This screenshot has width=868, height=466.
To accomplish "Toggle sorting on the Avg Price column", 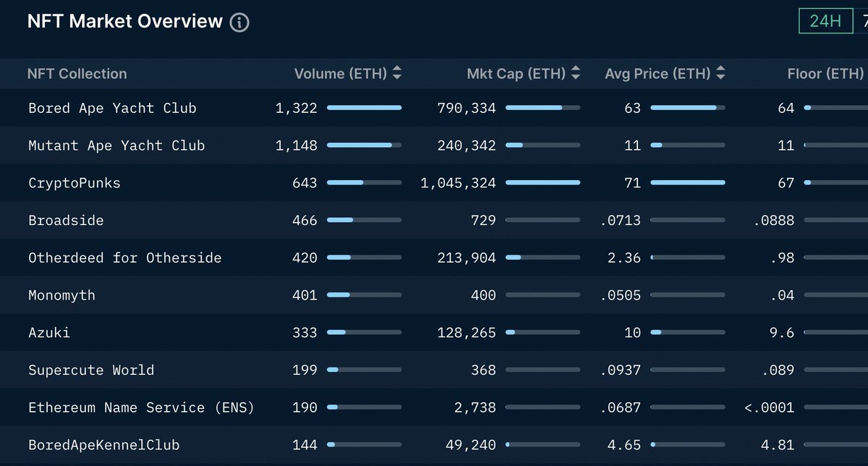I will pyautogui.click(x=720, y=73).
